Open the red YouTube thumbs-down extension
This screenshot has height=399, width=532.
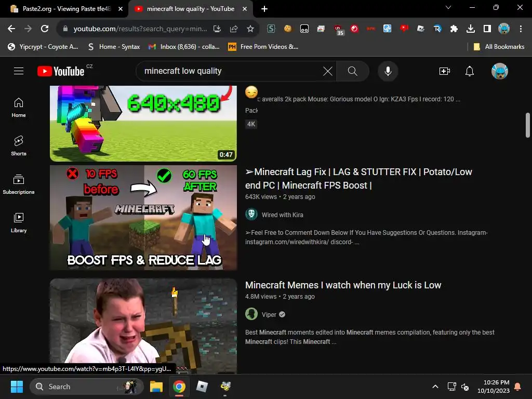(x=404, y=29)
